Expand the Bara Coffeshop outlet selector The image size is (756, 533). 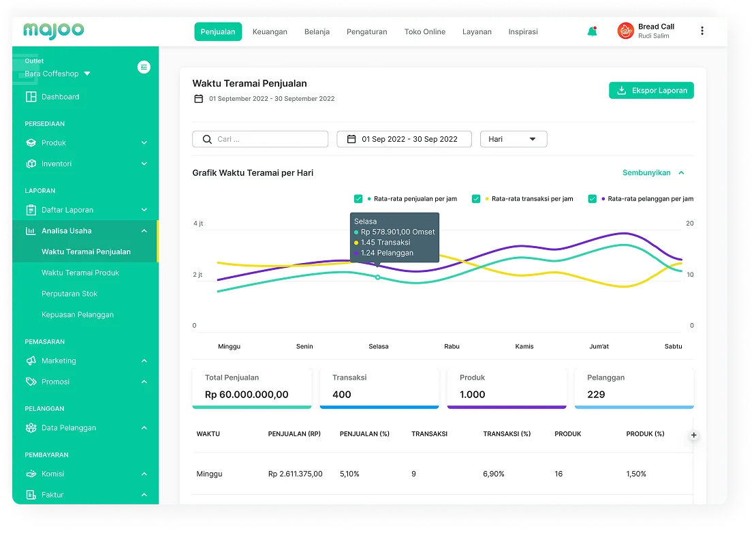pyautogui.click(x=87, y=74)
